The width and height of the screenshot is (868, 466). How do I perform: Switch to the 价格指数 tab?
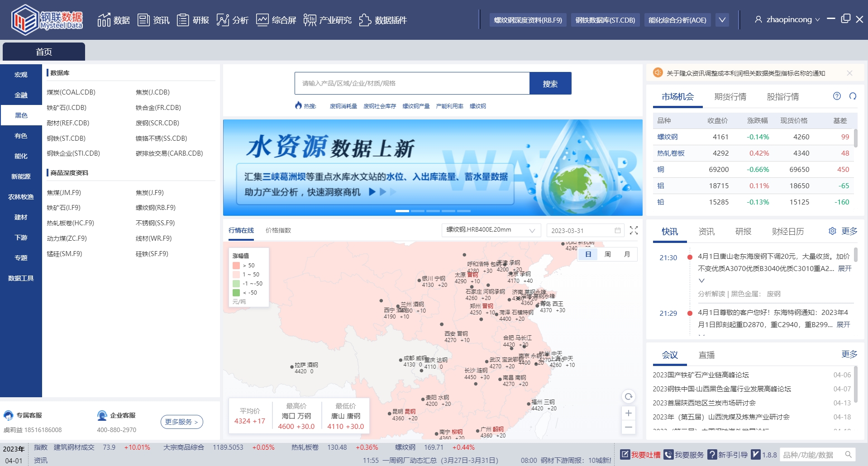[x=278, y=230]
